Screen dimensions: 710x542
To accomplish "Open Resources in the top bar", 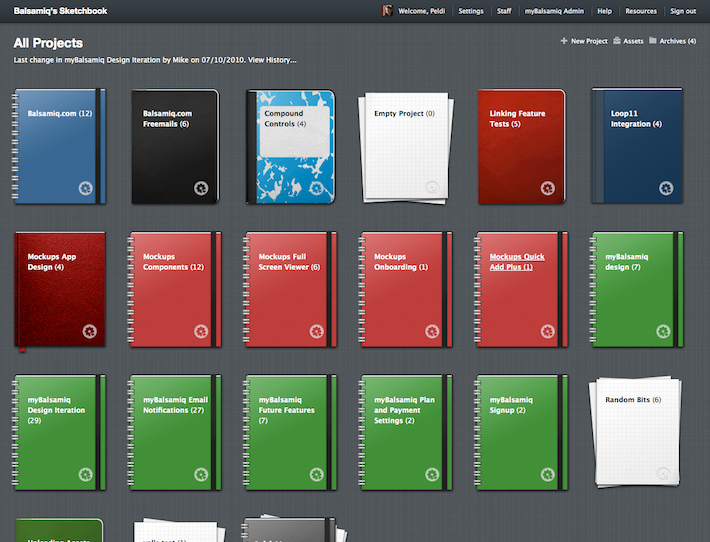I will [x=641, y=11].
